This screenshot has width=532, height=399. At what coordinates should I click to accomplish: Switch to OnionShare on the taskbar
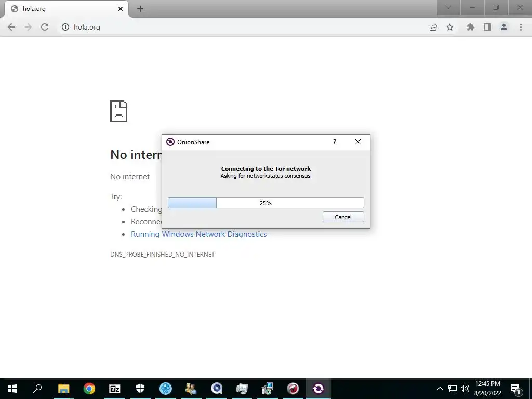318,389
